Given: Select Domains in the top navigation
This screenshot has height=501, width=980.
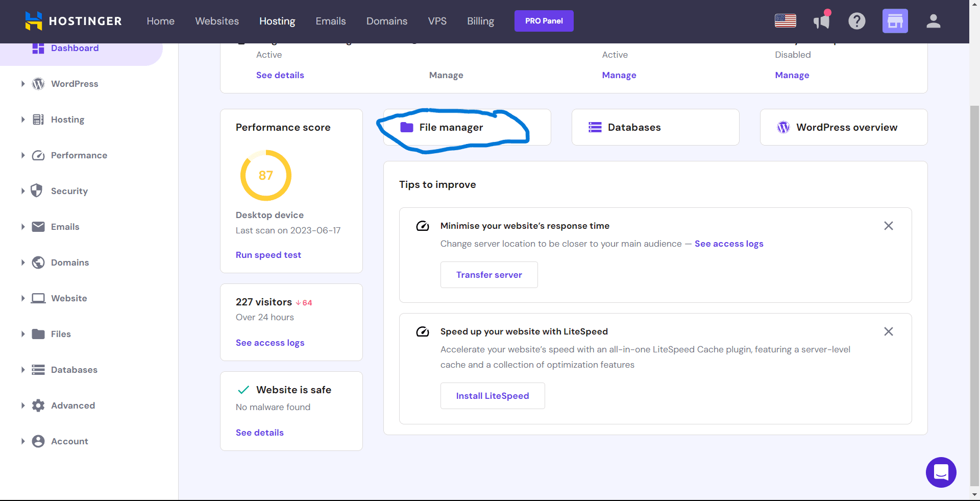Looking at the screenshot, I should (x=386, y=21).
